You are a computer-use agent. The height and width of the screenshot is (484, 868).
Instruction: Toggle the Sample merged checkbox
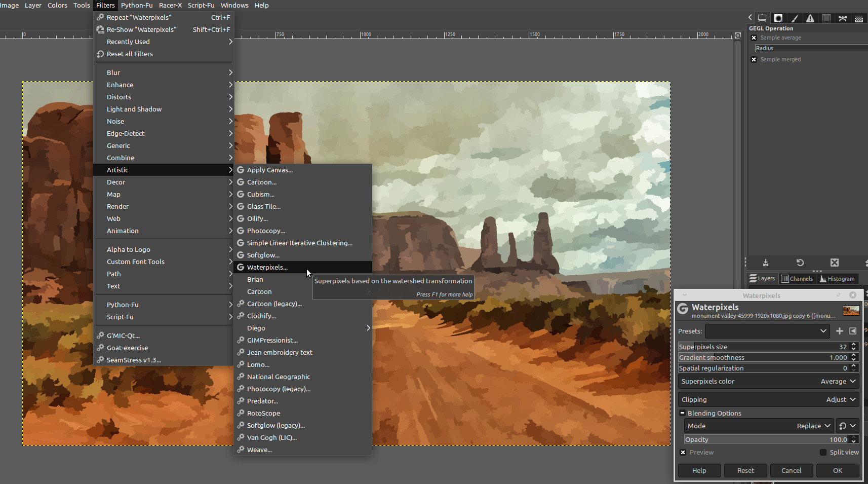click(754, 59)
